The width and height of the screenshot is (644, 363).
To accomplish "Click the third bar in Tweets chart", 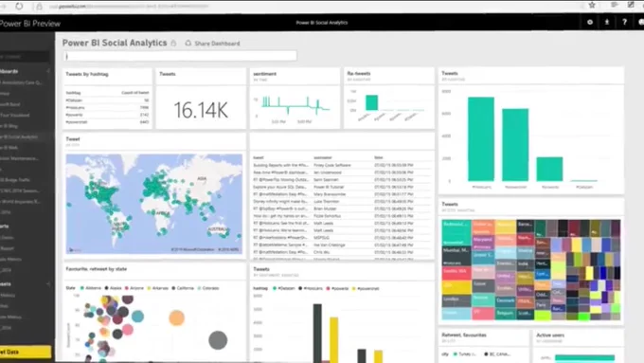I will click(x=549, y=169).
